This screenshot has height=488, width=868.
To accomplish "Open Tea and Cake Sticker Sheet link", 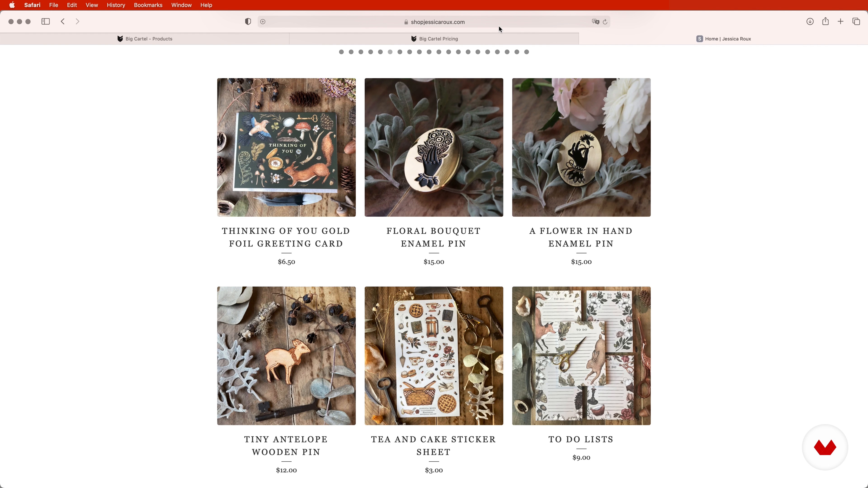I will pyautogui.click(x=434, y=446).
